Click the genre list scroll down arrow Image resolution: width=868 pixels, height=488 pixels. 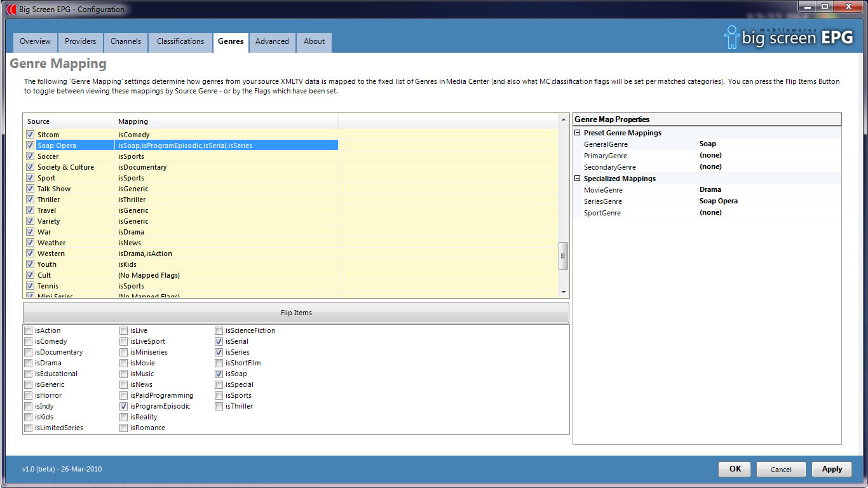click(x=563, y=291)
